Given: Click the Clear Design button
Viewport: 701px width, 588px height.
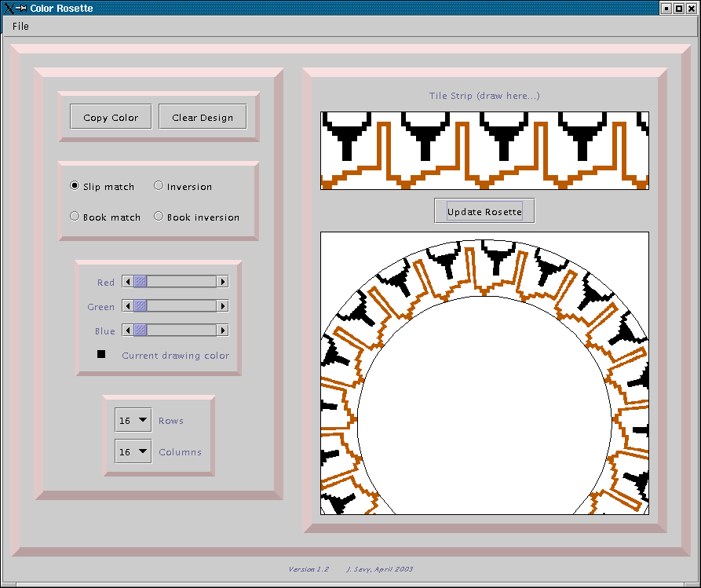Looking at the screenshot, I should click(x=203, y=117).
